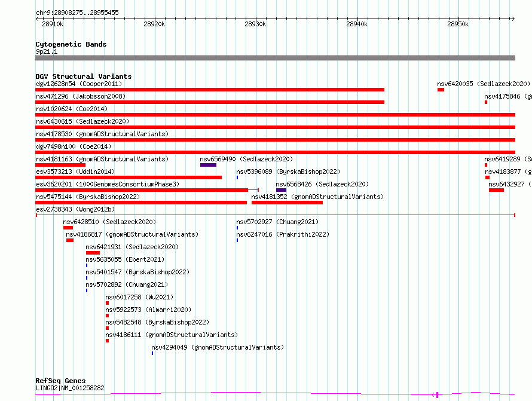Open the nsv6419289 variant label
This screenshot has width=532, height=401.
[x=508, y=159]
